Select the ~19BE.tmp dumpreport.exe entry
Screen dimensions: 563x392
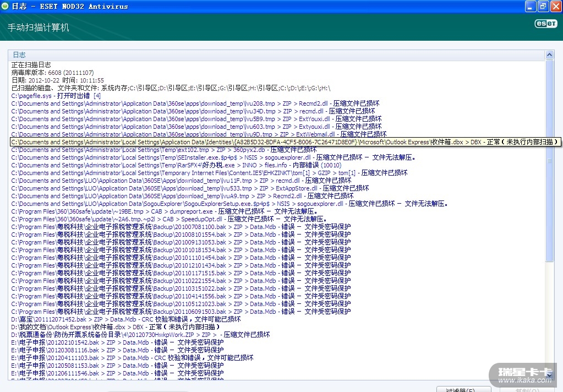(x=164, y=211)
